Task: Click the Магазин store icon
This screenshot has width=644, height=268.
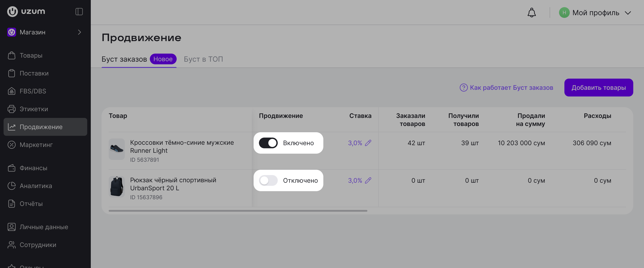Action: 11,32
